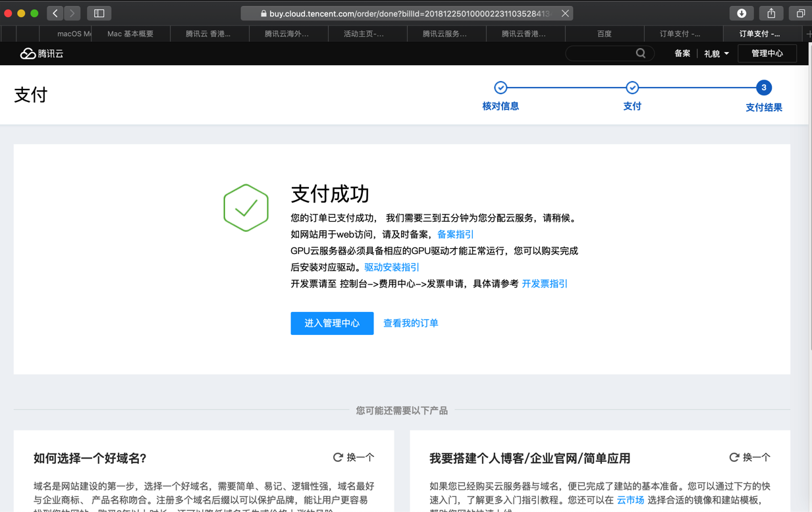Image resolution: width=812 pixels, height=512 pixels.
Task: Click the small pinned tab at far left
Action: click(x=9, y=34)
